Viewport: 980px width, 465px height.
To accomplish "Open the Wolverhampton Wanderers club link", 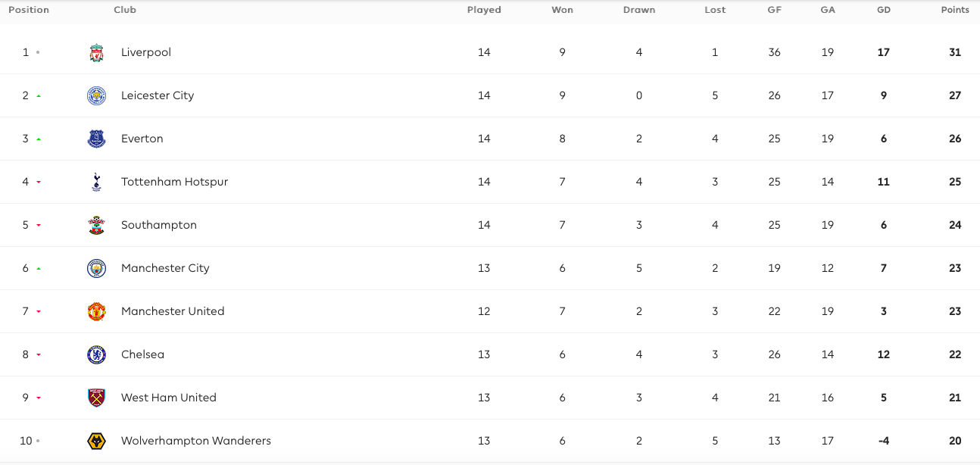I will click(196, 441).
